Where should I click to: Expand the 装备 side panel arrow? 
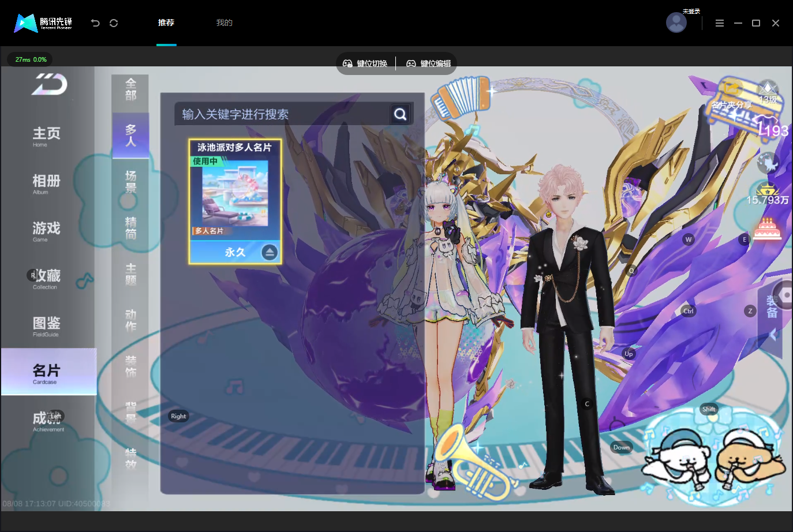pyautogui.click(x=773, y=334)
